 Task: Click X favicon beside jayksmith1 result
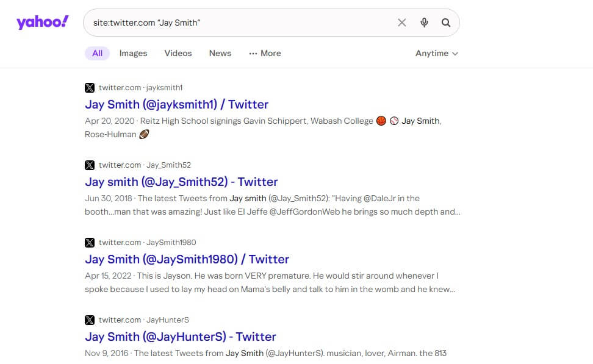90,88
